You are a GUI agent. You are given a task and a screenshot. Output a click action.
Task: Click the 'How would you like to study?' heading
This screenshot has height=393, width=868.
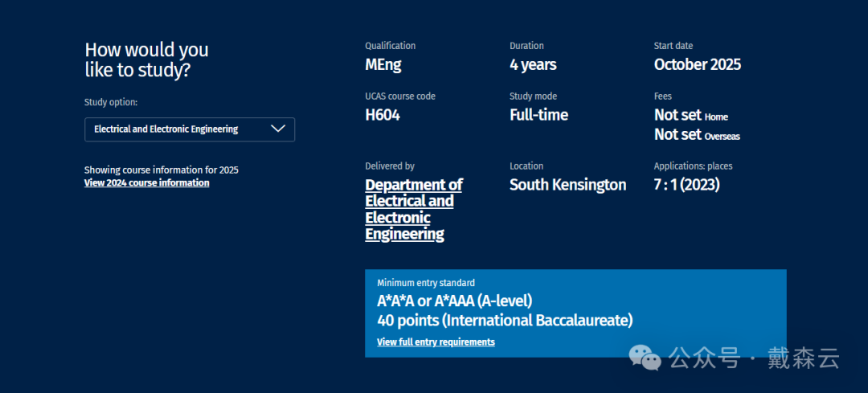[x=146, y=59]
